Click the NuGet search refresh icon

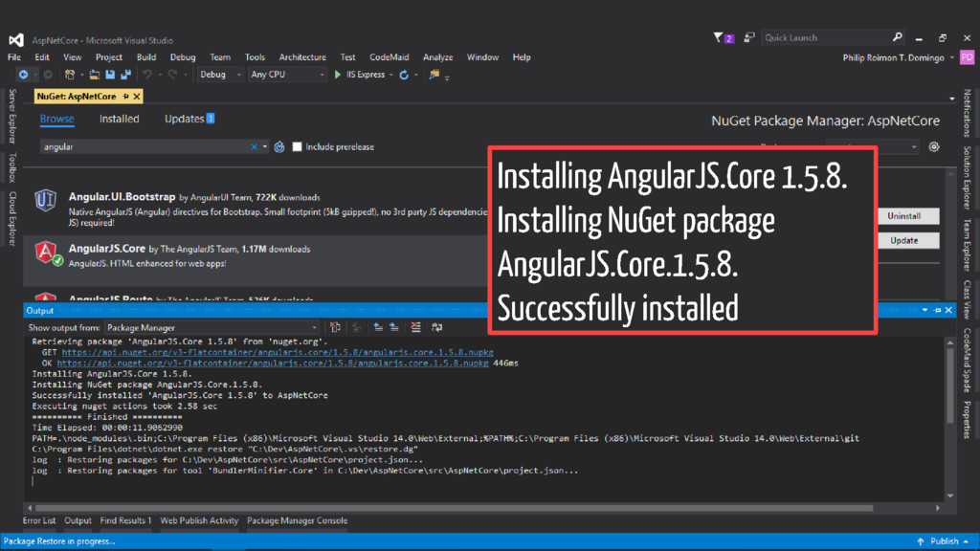pos(279,146)
